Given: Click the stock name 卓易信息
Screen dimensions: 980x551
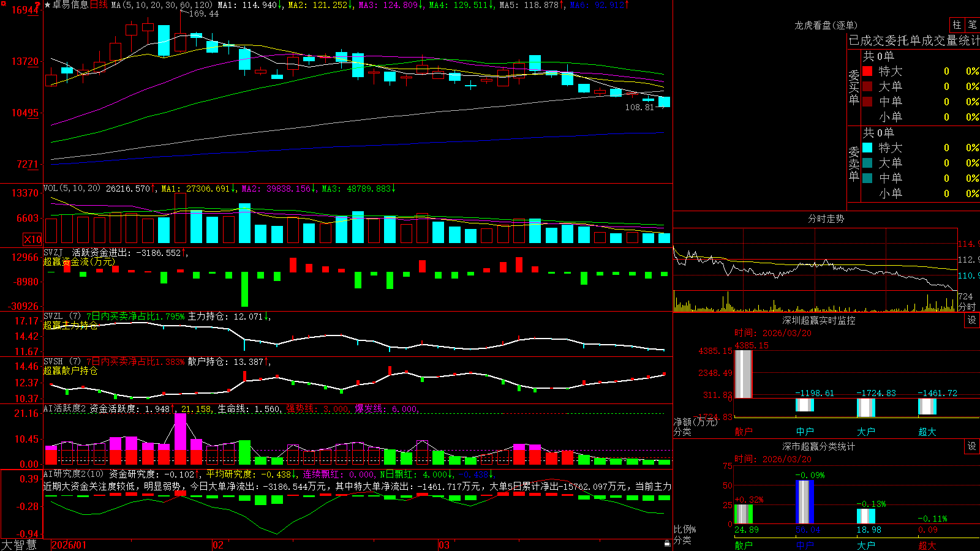Looking at the screenshot, I should [70, 5].
